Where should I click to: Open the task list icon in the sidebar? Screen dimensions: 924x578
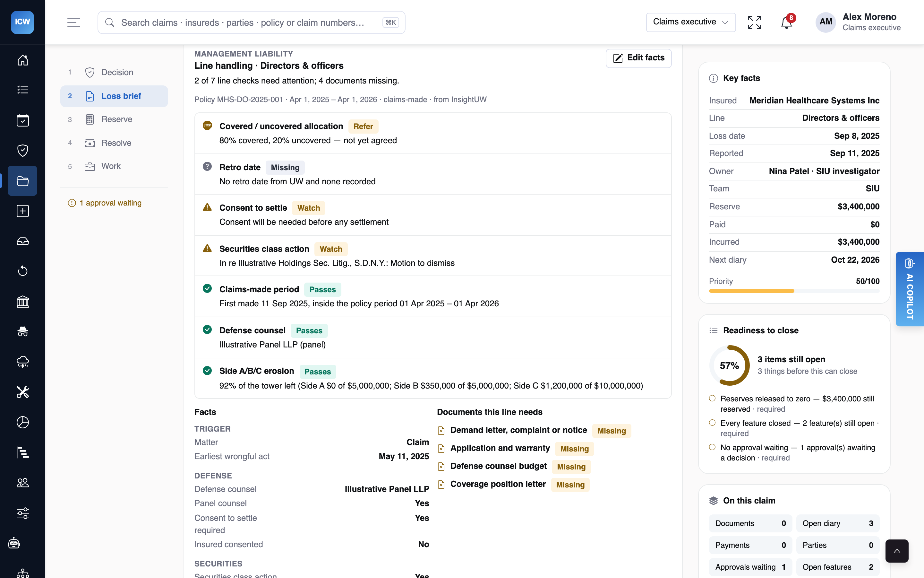[22, 90]
